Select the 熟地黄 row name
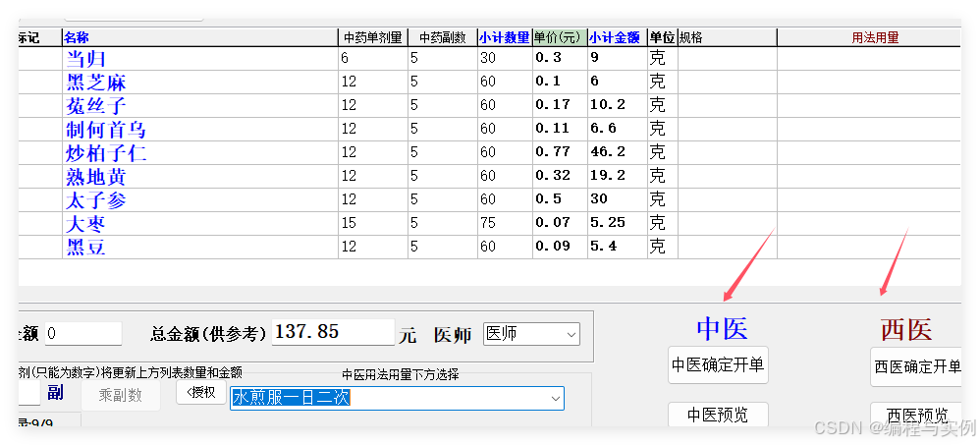 click(x=96, y=177)
